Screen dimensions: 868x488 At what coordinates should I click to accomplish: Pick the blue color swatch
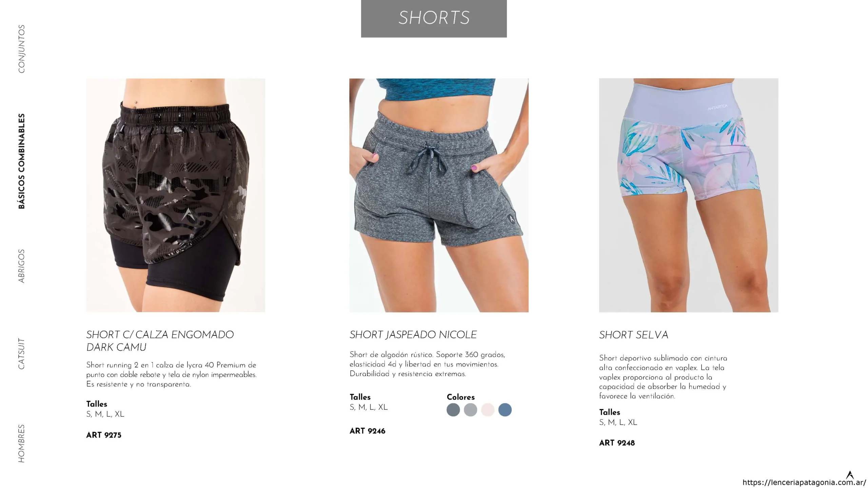pyautogui.click(x=505, y=410)
